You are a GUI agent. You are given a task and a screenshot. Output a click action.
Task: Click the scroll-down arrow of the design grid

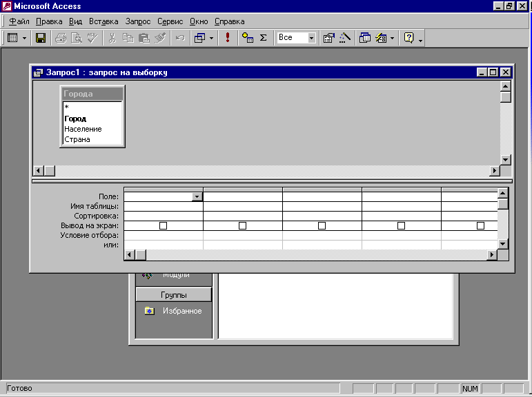coord(503,244)
